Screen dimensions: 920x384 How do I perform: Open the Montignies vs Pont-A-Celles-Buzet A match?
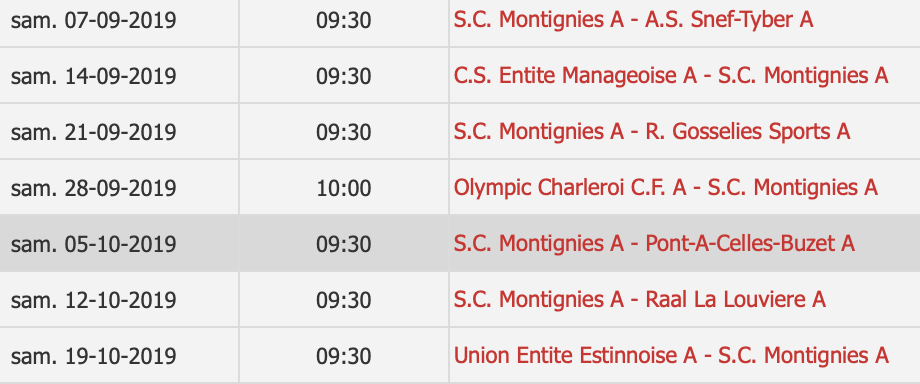[654, 244]
